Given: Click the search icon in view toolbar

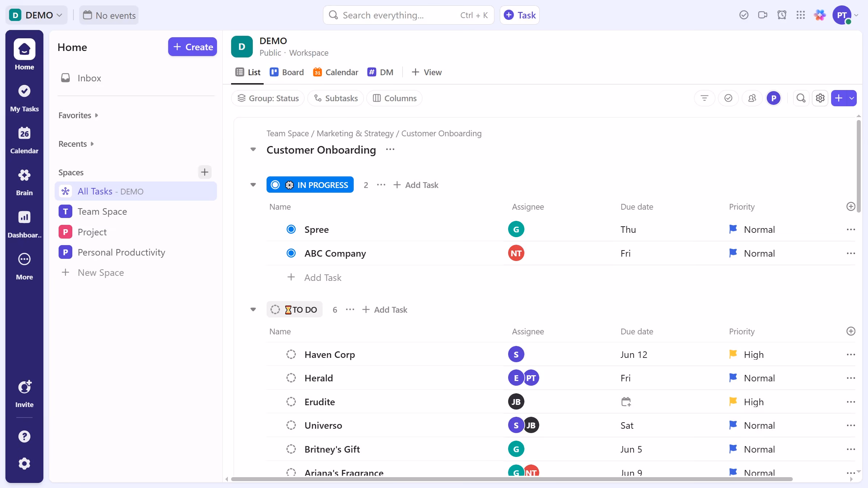Looking at the screenshot, I should point(801,98).
